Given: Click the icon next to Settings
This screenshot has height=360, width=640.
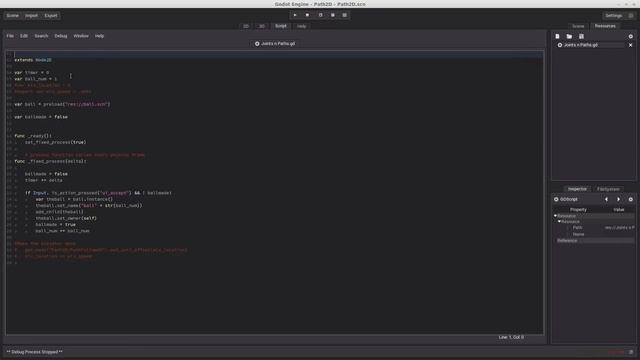Looking at the screenshot, I should [x=631, y=16].
